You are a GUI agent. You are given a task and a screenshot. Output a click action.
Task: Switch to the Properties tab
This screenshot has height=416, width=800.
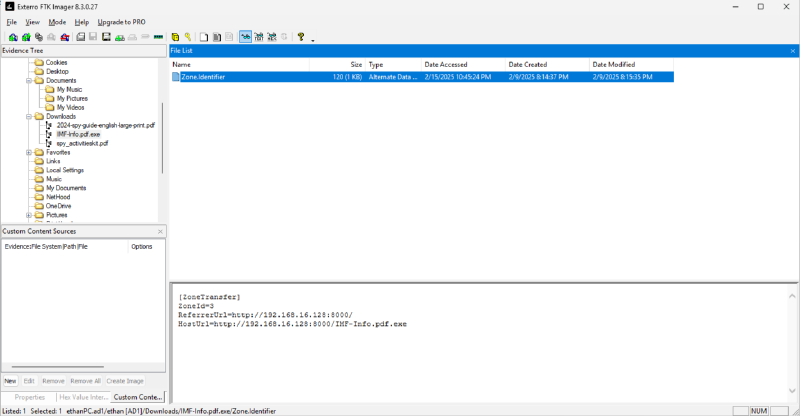tap(30, 397)
